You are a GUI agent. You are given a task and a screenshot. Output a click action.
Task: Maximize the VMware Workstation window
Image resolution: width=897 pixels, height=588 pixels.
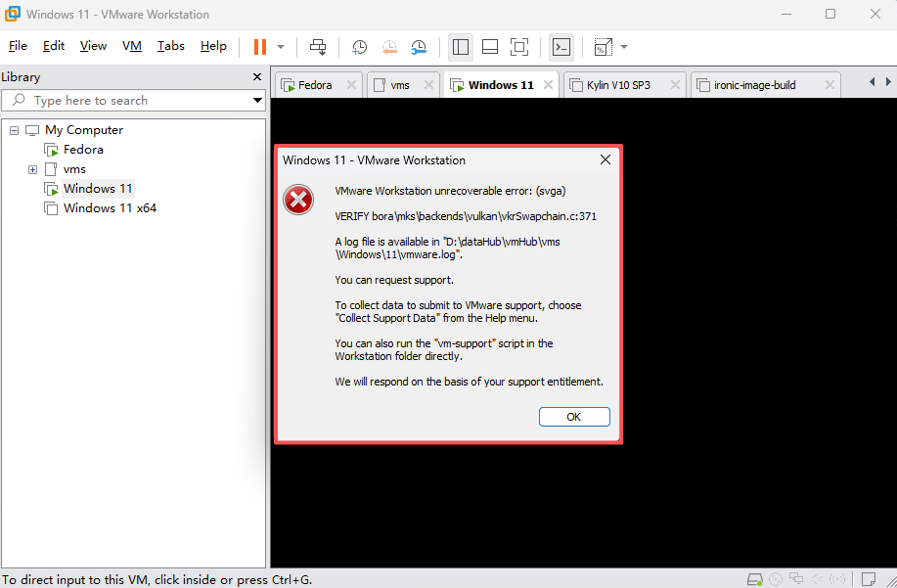(830, 14)
